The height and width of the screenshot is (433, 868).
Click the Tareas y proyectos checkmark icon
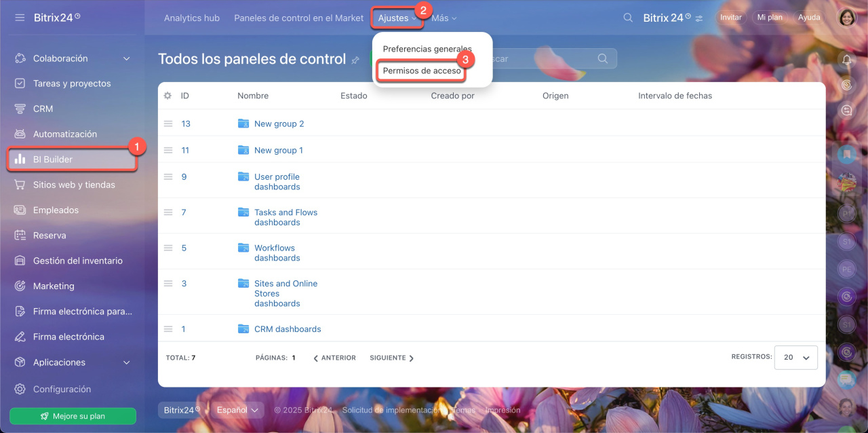pyautogui.click(x=20, y=83)
